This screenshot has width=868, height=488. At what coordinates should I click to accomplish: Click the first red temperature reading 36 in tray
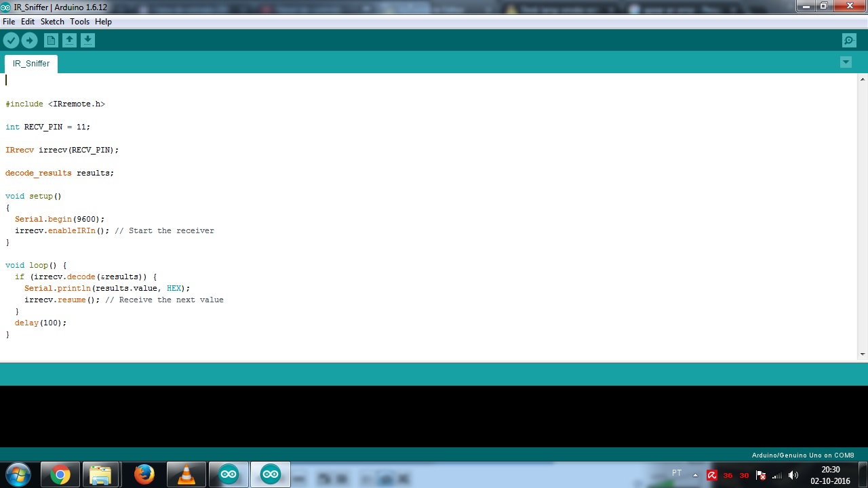point(728,475)
